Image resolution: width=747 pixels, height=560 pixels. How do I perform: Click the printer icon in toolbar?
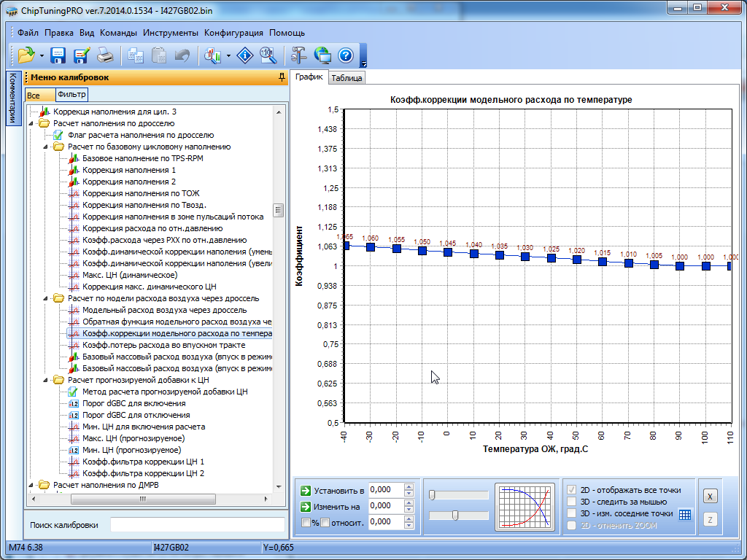(105, 55)
